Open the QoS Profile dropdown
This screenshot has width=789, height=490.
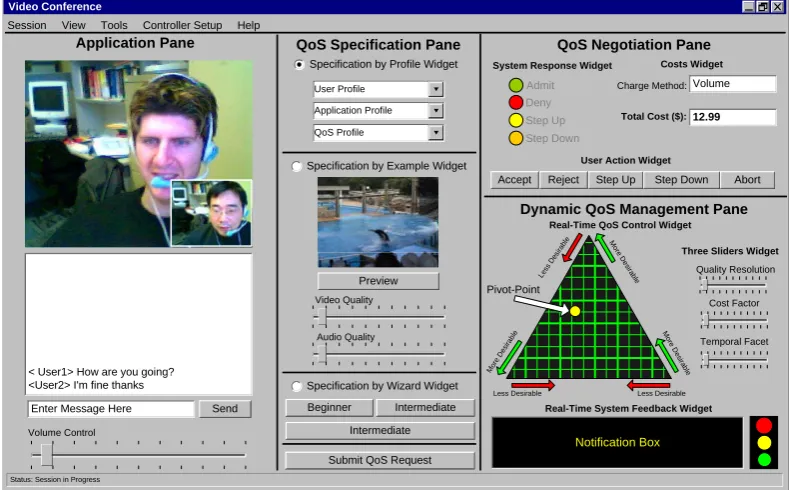click(x=436, y=133)
